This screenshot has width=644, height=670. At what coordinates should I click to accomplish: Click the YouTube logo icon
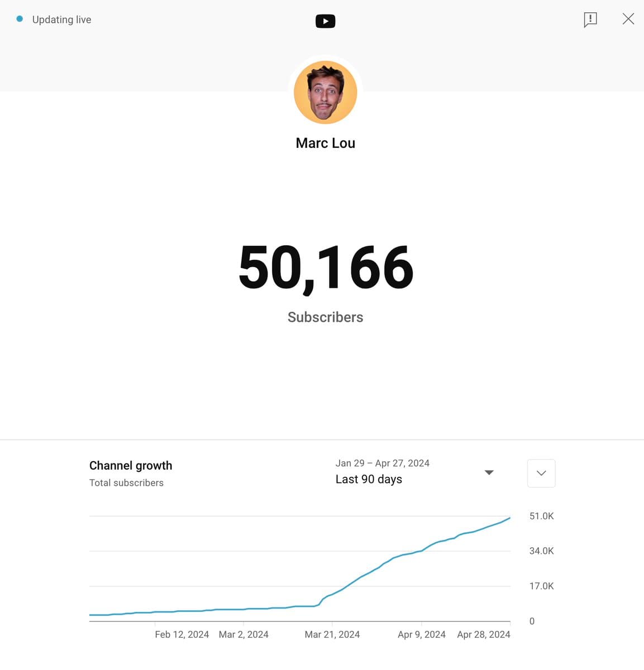[x=325, y=21]
